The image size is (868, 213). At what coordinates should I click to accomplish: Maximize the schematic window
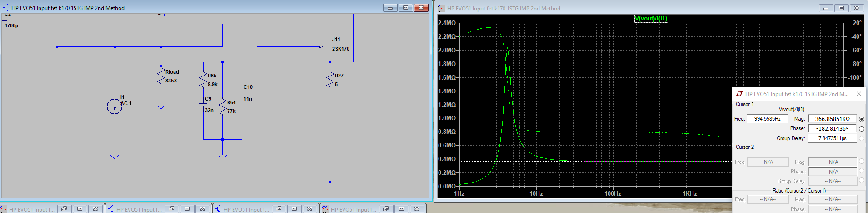tap(405, 8)
